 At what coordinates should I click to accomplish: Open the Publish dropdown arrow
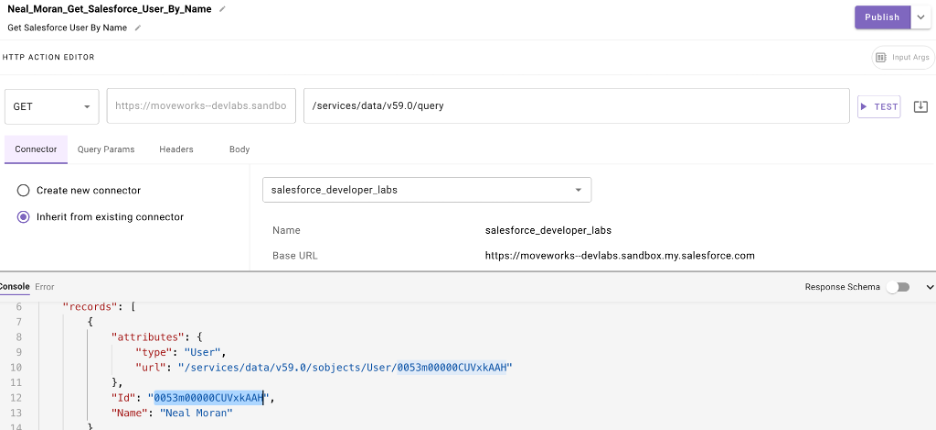point(920,17)
